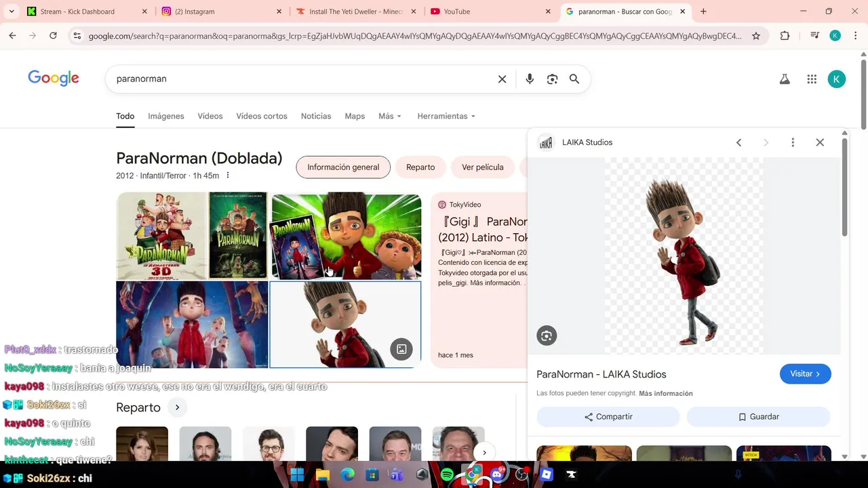Image resolution: width=868 pixels, height=488 pixels.
Task: Launch Microsoft Edge from taskbar
Action: [347, 474]
